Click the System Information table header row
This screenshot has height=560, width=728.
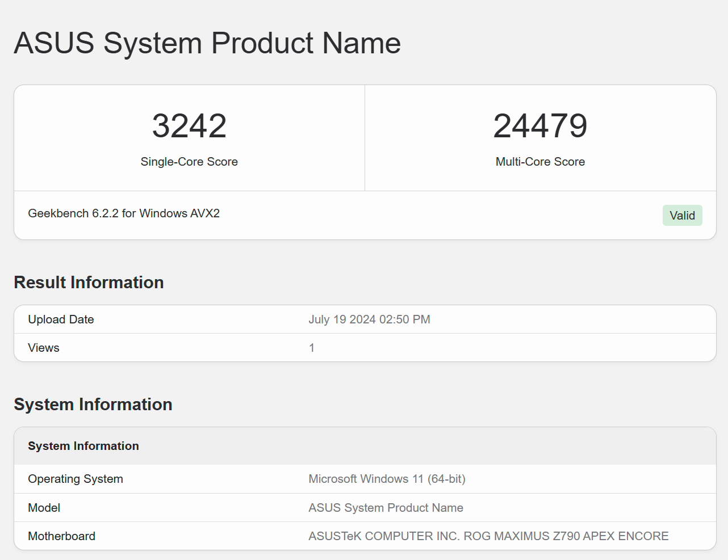point(365,446)
